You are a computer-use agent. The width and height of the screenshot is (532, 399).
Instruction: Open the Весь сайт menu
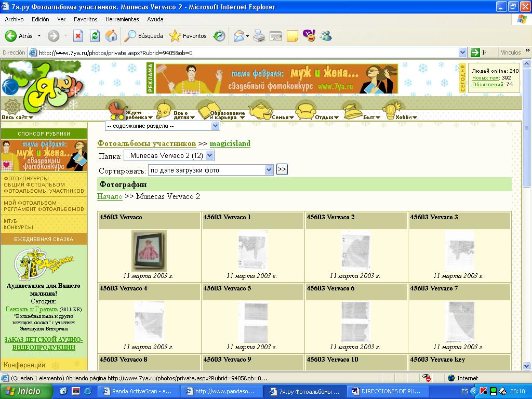click(17, 117)
